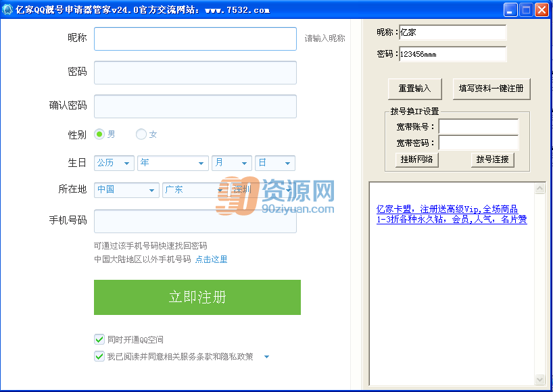
Task: Click the app icon in title bar
Action: pos(7,9)
